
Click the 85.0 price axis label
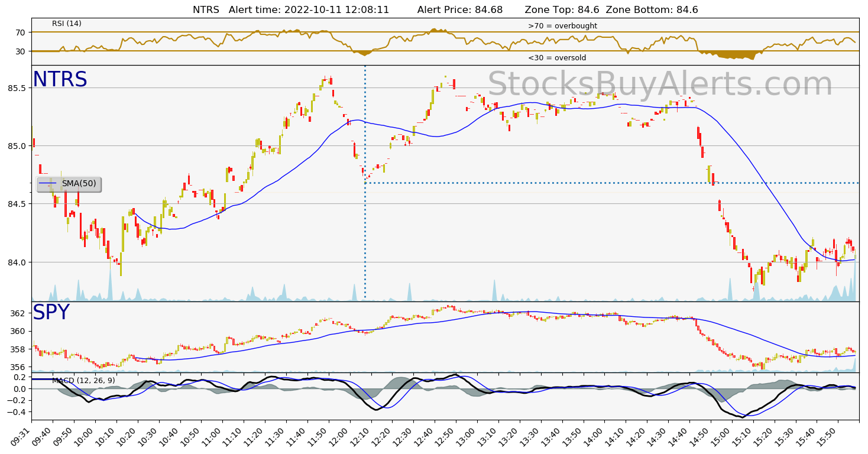click(x=18, y=146)
